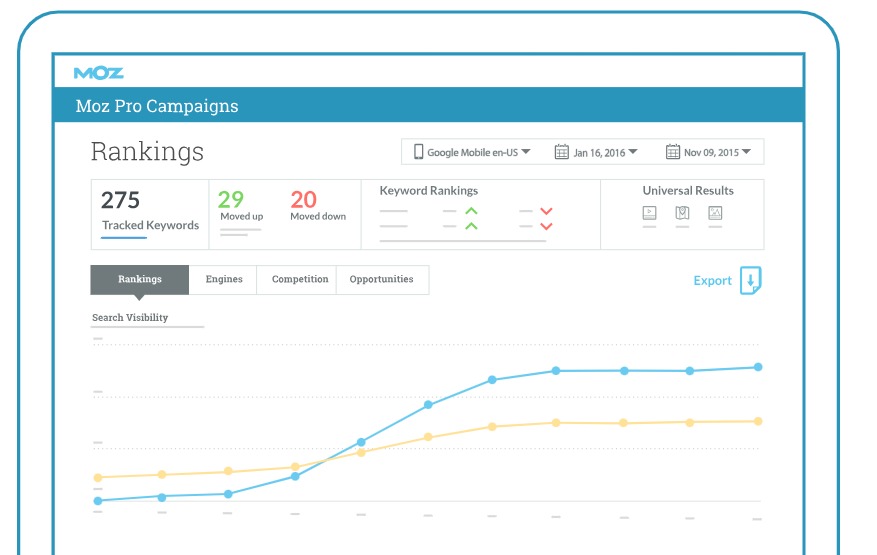Click the top green up-arrow in Keyword Rankings

click(471, 211)
